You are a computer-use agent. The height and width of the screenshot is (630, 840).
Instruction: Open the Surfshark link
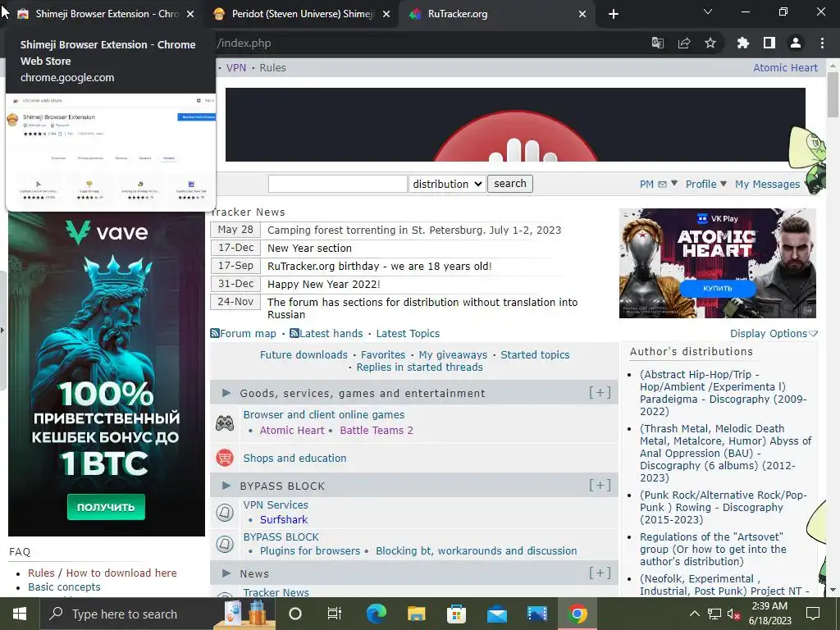[x=283, y=519]
